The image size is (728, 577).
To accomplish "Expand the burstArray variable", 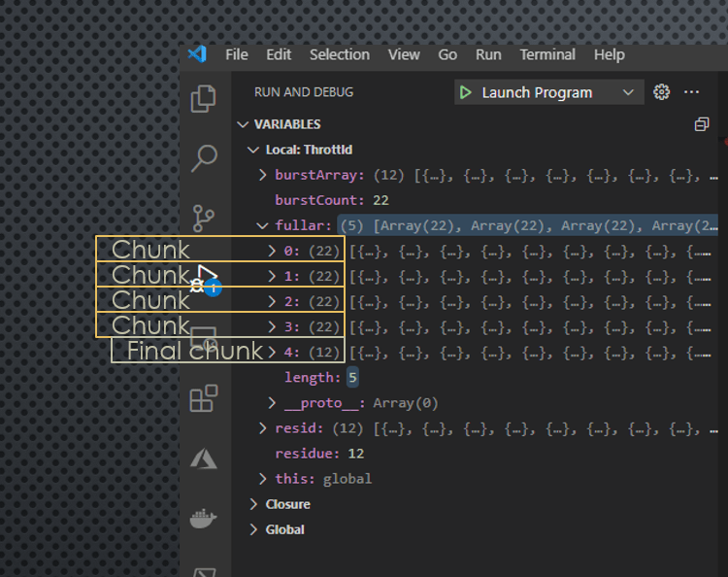I will pyautogui.click(x=262, y=175).
